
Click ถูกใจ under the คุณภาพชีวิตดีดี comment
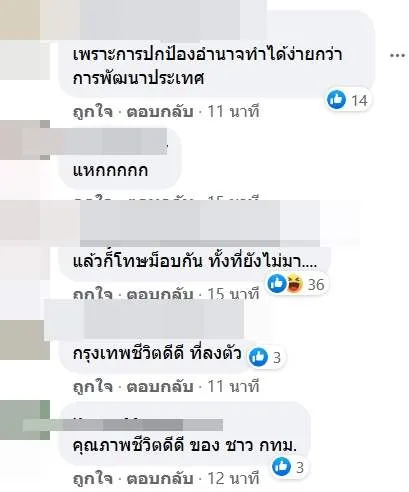pyautogui.click(x=93, y=479)
